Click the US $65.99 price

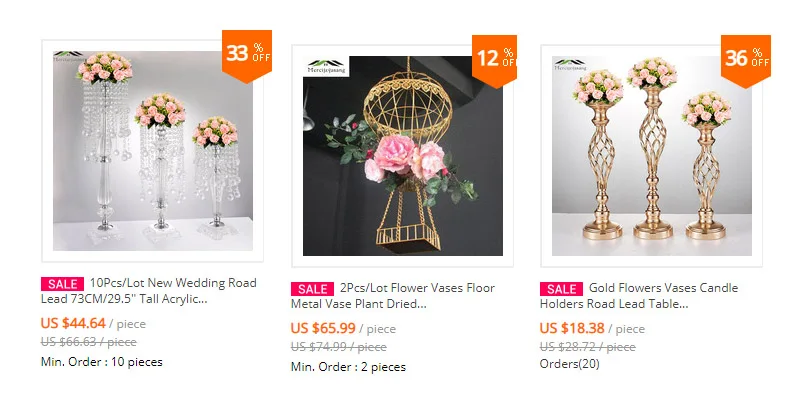tap(323, 329)
